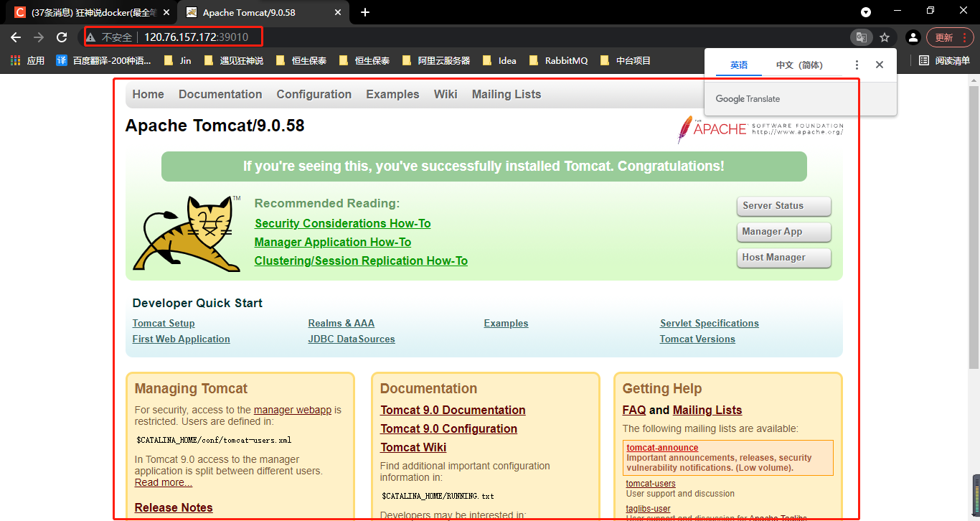Open the Google Translate icon in address bar
This screenshot has height=521, width=980.
[x=862, y=37]
